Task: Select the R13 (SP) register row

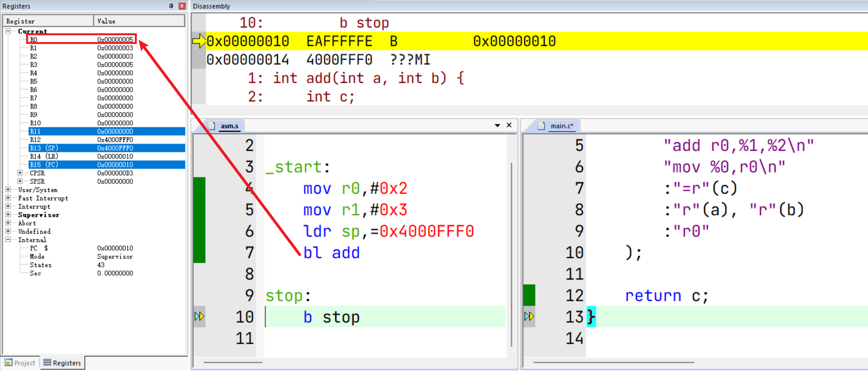Action: click(x=107, y=148)
